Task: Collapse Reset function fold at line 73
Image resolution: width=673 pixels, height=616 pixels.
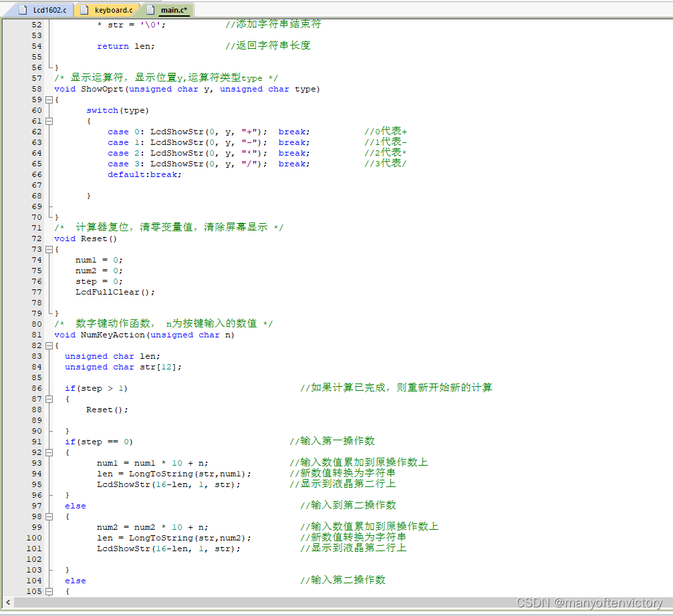Action: tap(49, 249)
